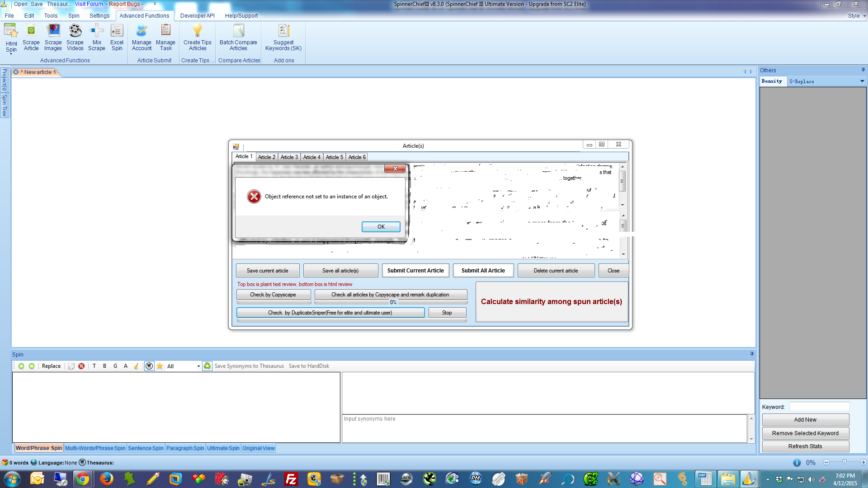Toggle the star favorites icon in Spin toolbar
The image size is (868, 488).
(x=160, y=366)
